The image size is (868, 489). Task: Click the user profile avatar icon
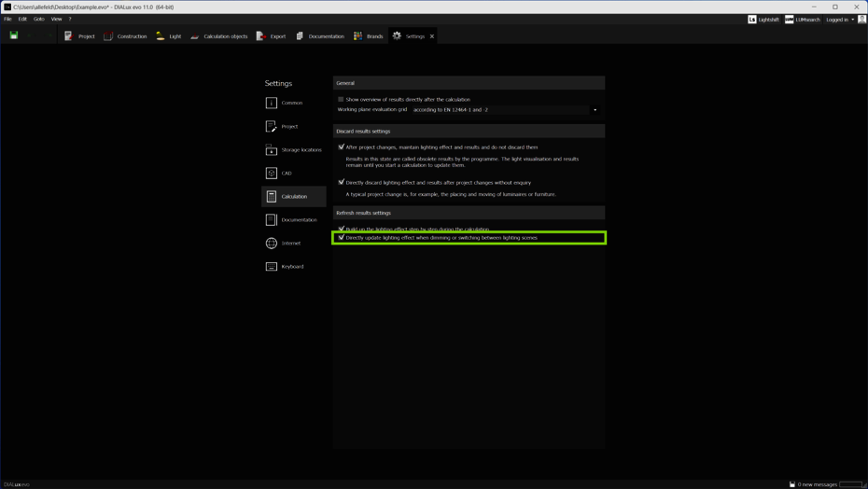click(x=861, y=20)
